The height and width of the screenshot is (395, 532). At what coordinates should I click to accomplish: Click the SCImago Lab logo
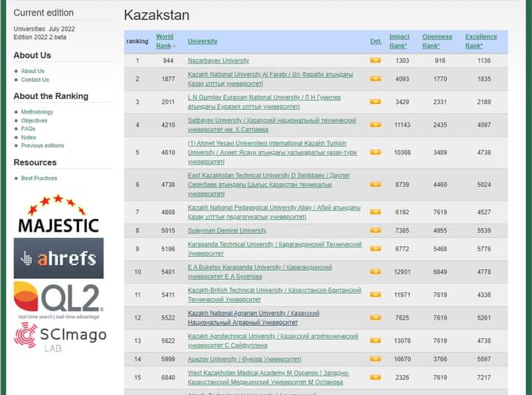point(60,337)
